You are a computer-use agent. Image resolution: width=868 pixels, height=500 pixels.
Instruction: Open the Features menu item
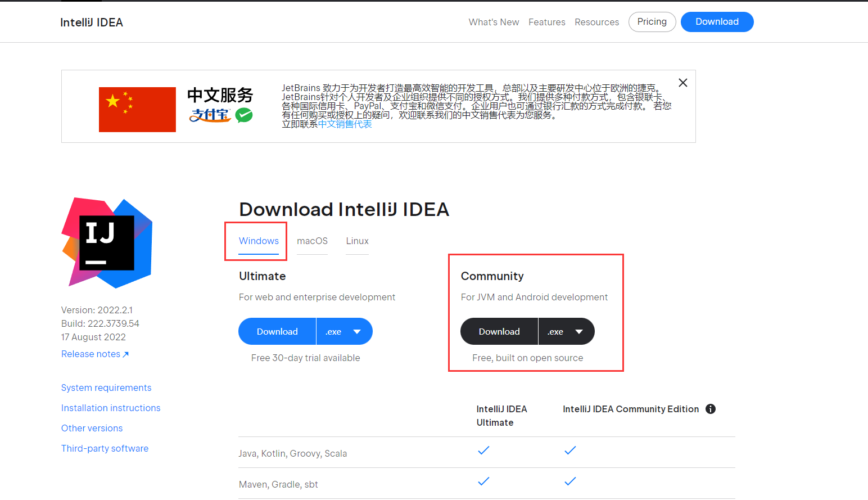pyautogui.click(x=546, y=22)
